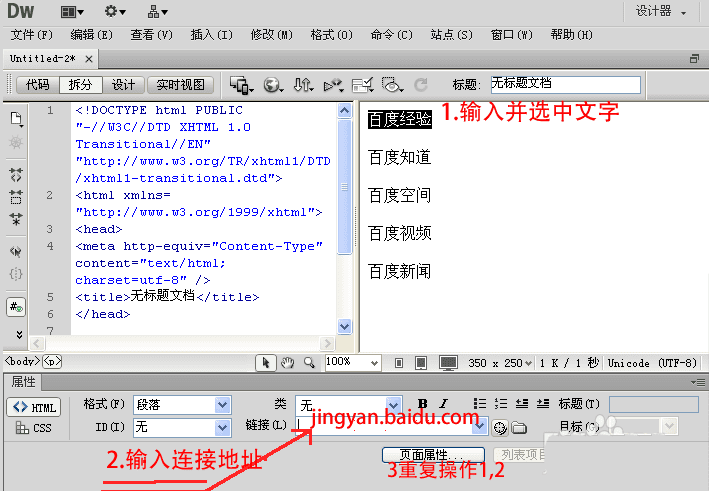
Task: Set desktop size window icon
Action: point(448,363)
